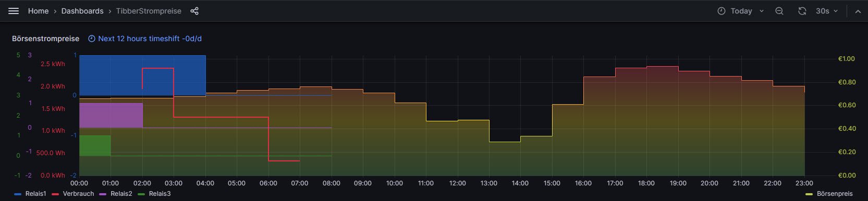Click the 12:00 label on the time axis
868x201 pixels.
pyautogui.click(x=458, y=183)
